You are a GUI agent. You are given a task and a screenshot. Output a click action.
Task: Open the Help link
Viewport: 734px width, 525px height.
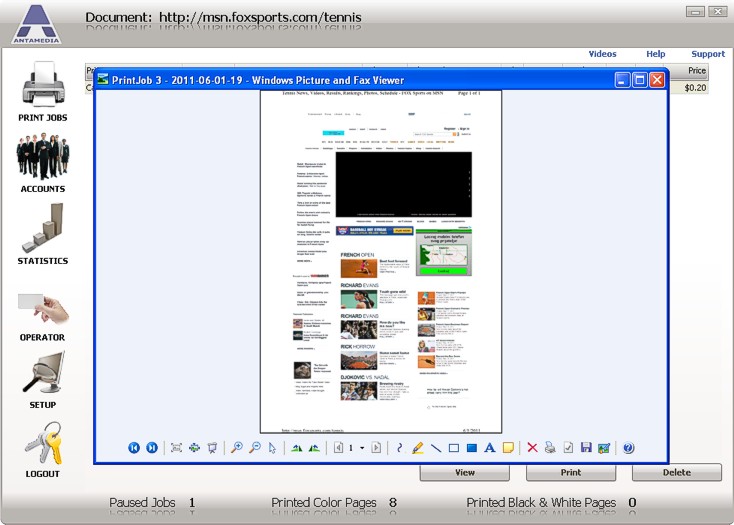pyautogui.click(x=656, y=54)
